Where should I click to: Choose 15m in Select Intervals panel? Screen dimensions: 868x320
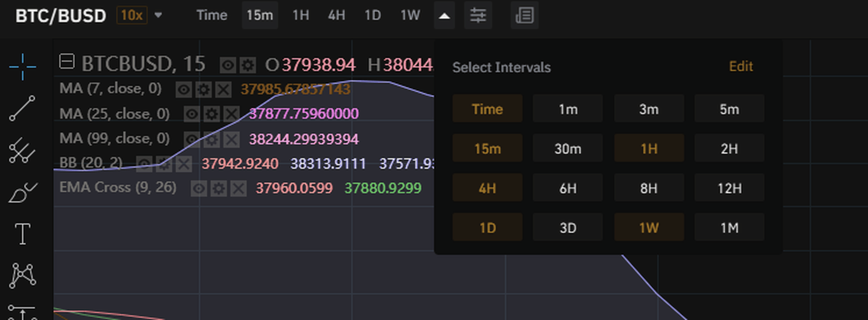tap(488, 148)
